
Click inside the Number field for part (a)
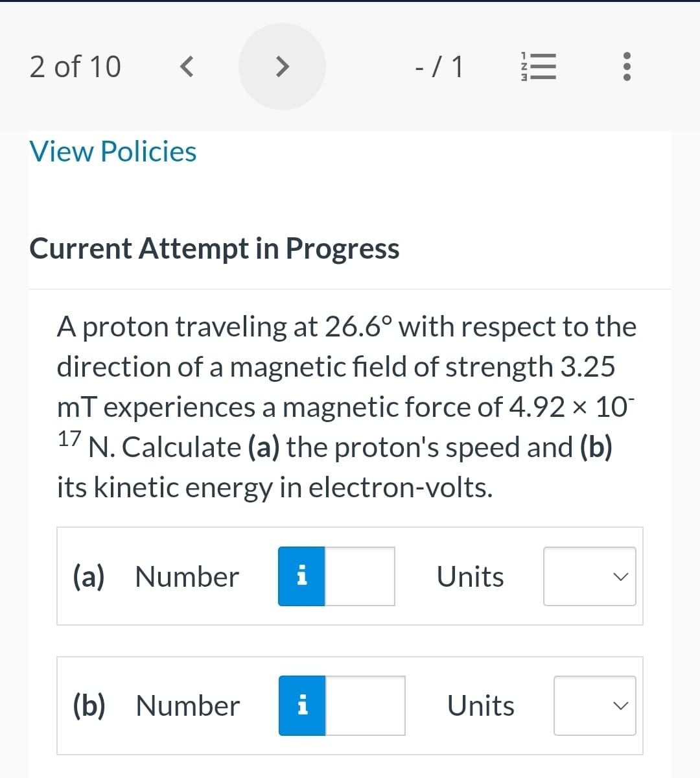[360, 576]
